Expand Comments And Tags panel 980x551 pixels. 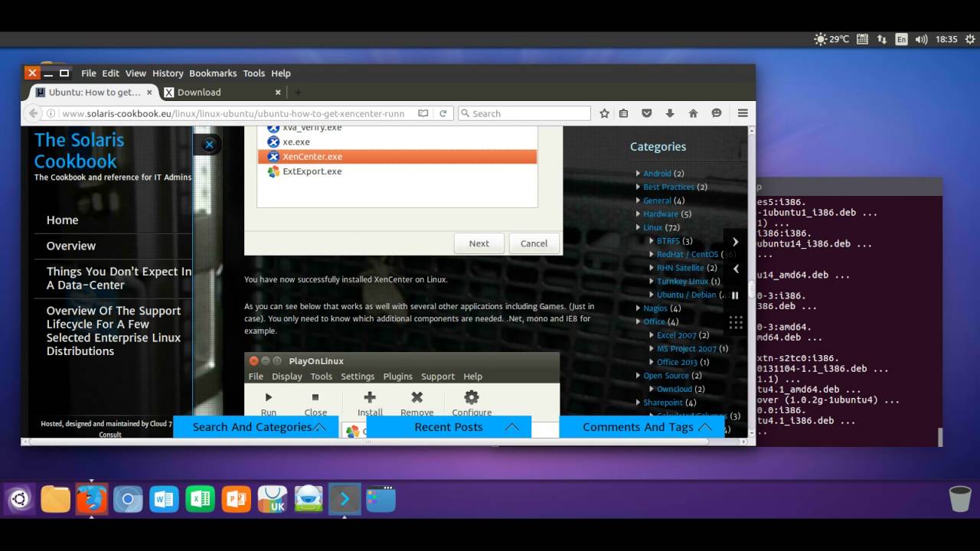point(642,427)
